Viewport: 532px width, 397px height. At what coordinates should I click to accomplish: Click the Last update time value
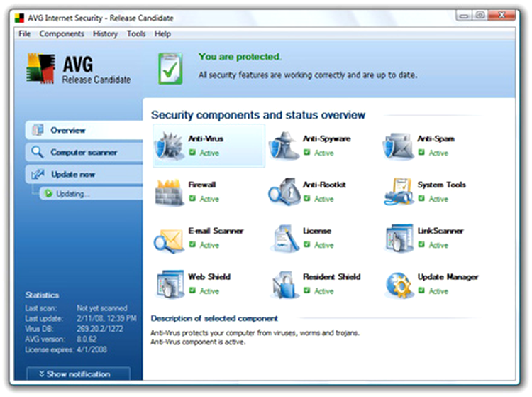pos(106,318)
